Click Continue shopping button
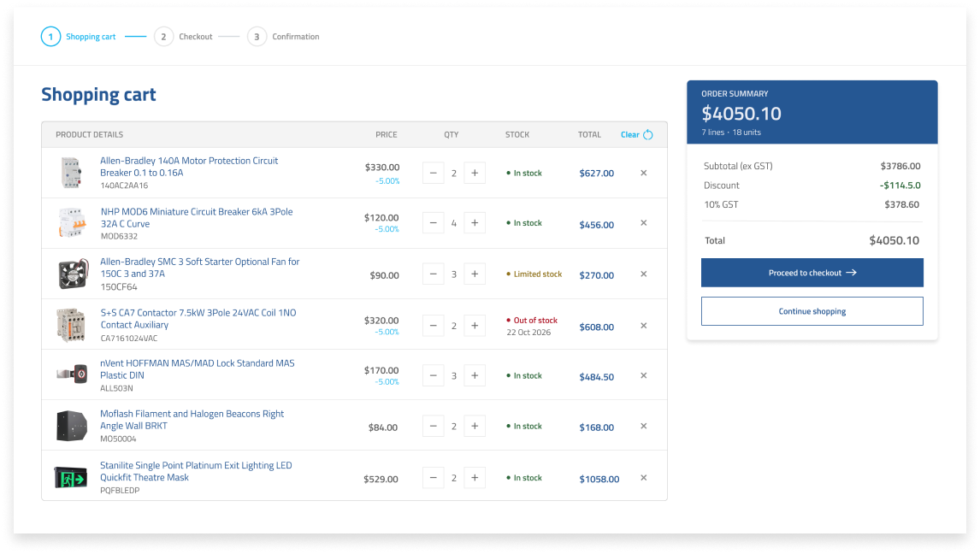Viewport: 980px width, 554px height. point(812,311)
